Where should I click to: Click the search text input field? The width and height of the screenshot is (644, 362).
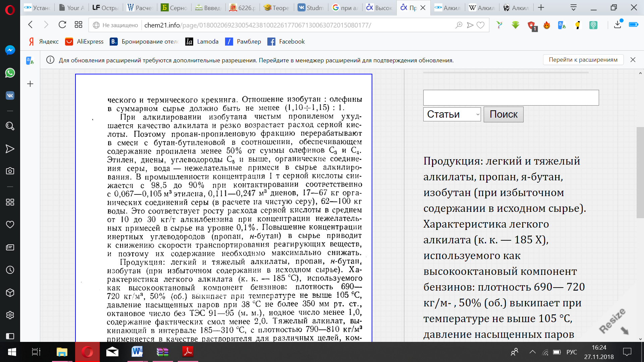point(511,98)
